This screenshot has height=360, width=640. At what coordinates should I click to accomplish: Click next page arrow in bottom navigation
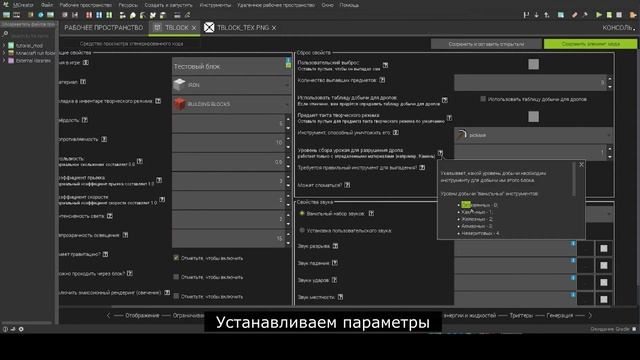(x=590, y=315)
